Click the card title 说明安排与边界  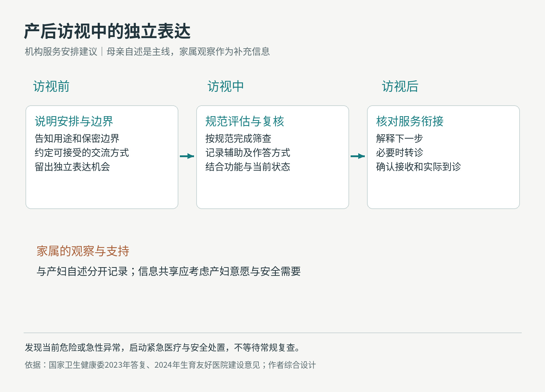pyautogui.click(x=74, y=121)
